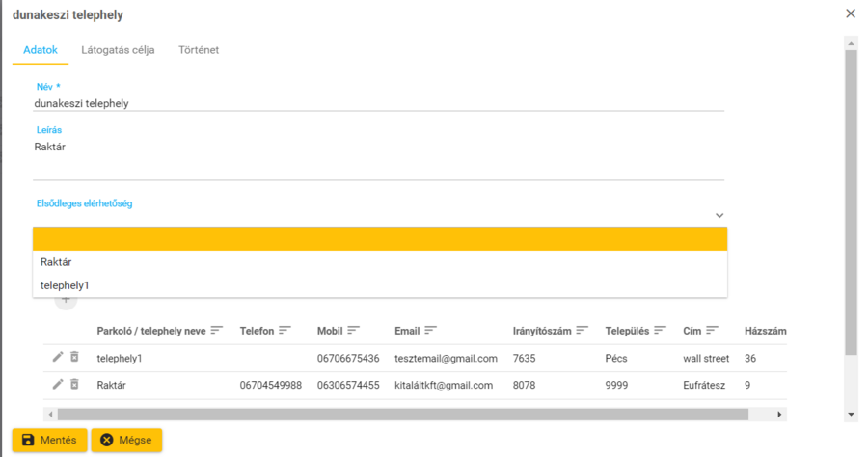The height and width of the screenshot is (457, 868).
Task: Click filter icon next to Email column
Action: [x=430, y=331]
